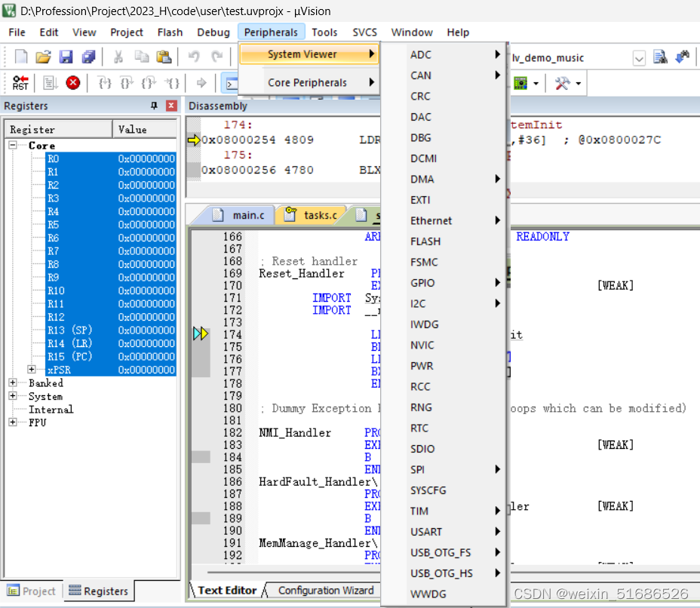Click the Run to Cursor Line icon
Image resolution: width=700 pixels, height=608 pixels.
(172, 82)
